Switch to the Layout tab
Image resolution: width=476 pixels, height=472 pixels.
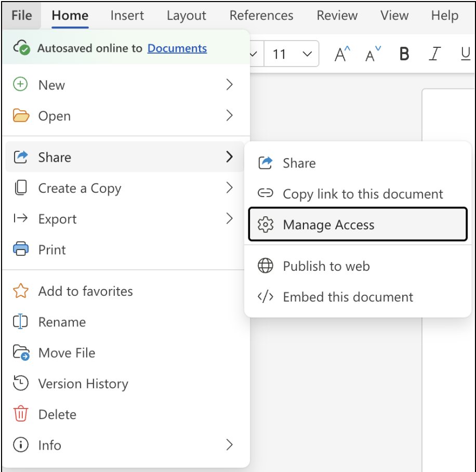click(x=187, y=16)
